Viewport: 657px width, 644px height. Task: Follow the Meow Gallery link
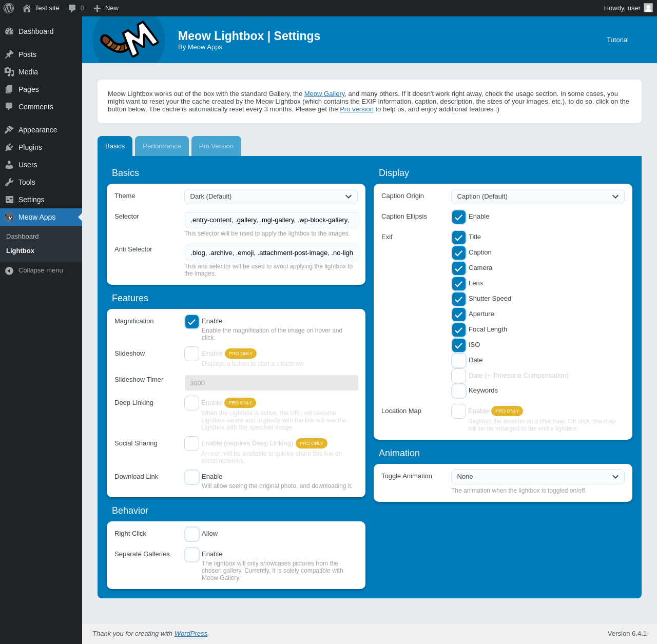tap(324, 94)
